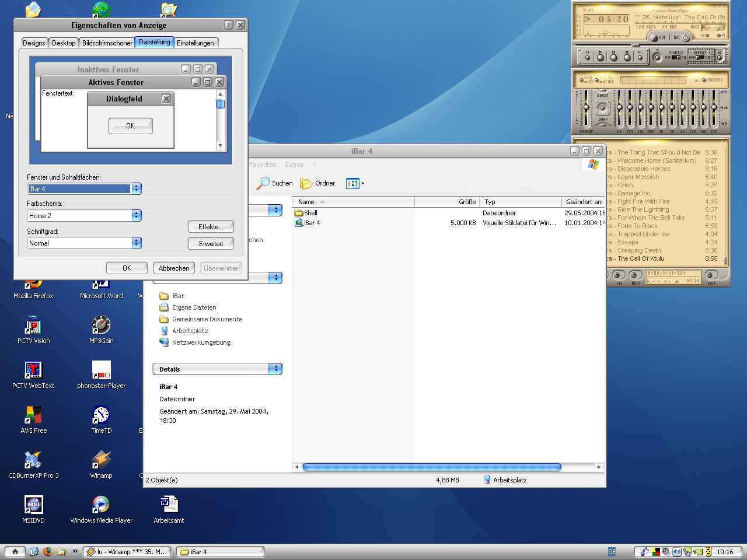Image resolution: width=747 pixels, height=560 pixels.
Task: Play track in Winamp main window
Action: [601, 58]
